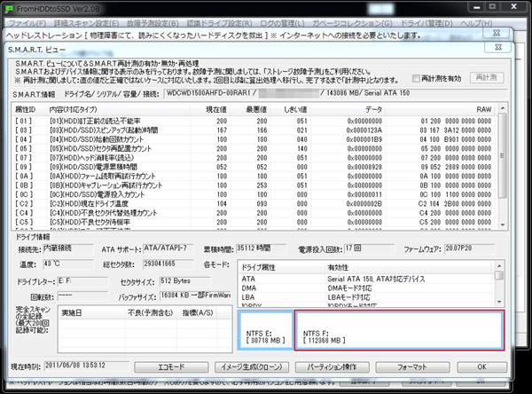Select the [ C2 ] drive temperature row

(x=255, y=203)
